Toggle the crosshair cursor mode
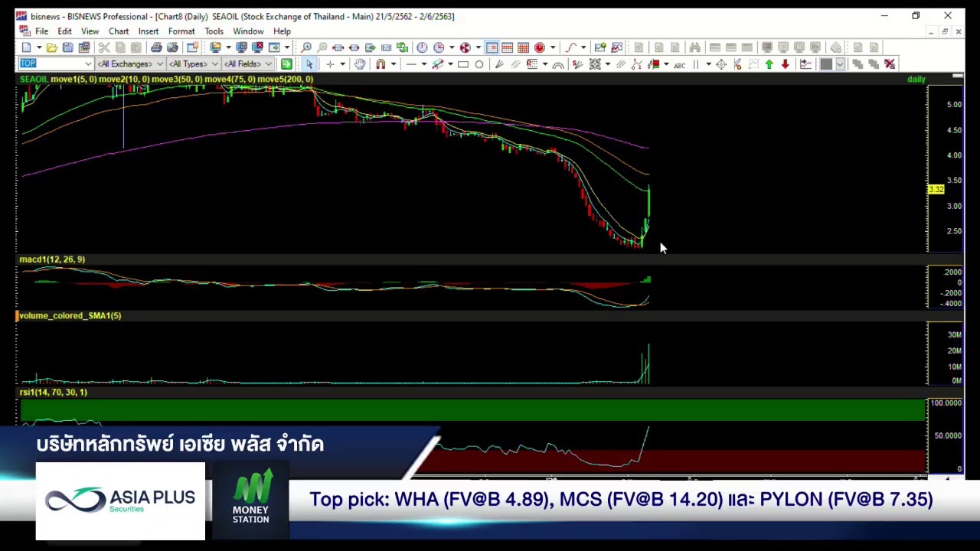 (330, 64)
